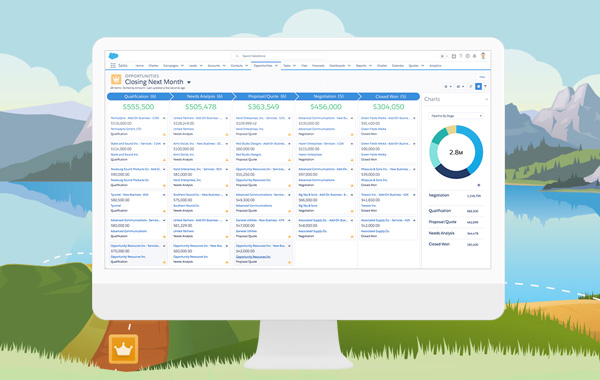This screenshot has width=600, height=380.
Task: Open the App Launcher grid icon
Action: pyautogui.click(x=113, y=66)
